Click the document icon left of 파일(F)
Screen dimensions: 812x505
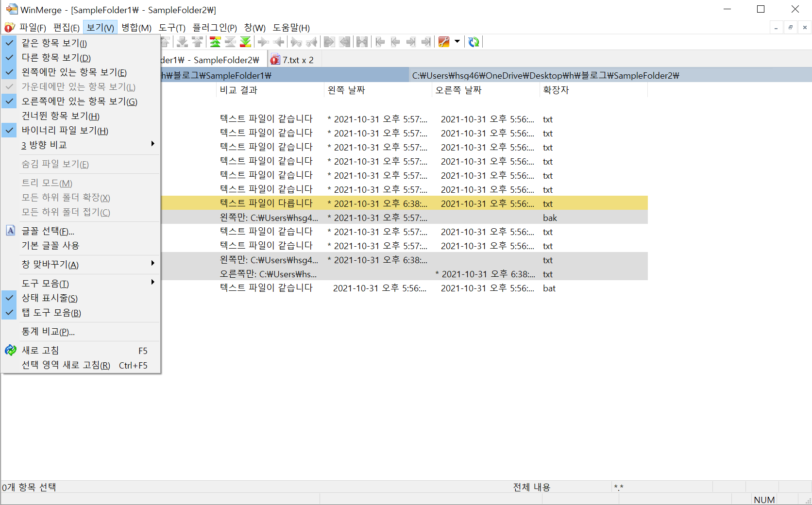tap(10, 28)
